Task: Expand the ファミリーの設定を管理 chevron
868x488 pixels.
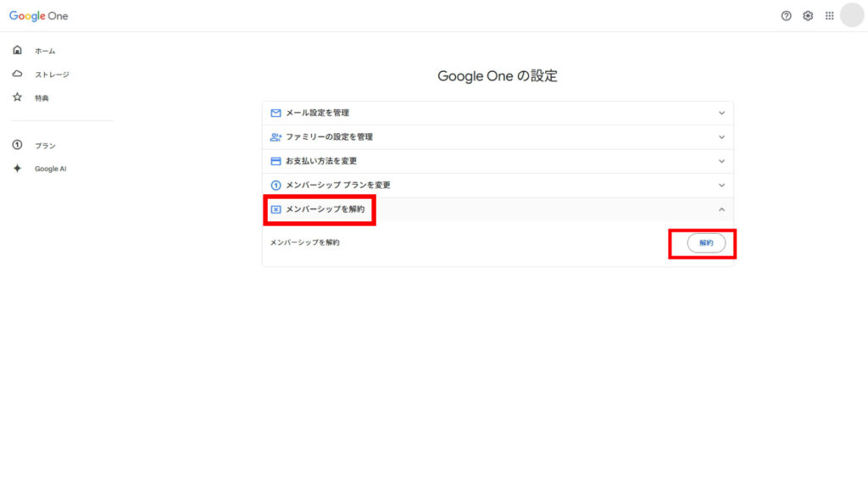Action: click(x=721, y=137)
